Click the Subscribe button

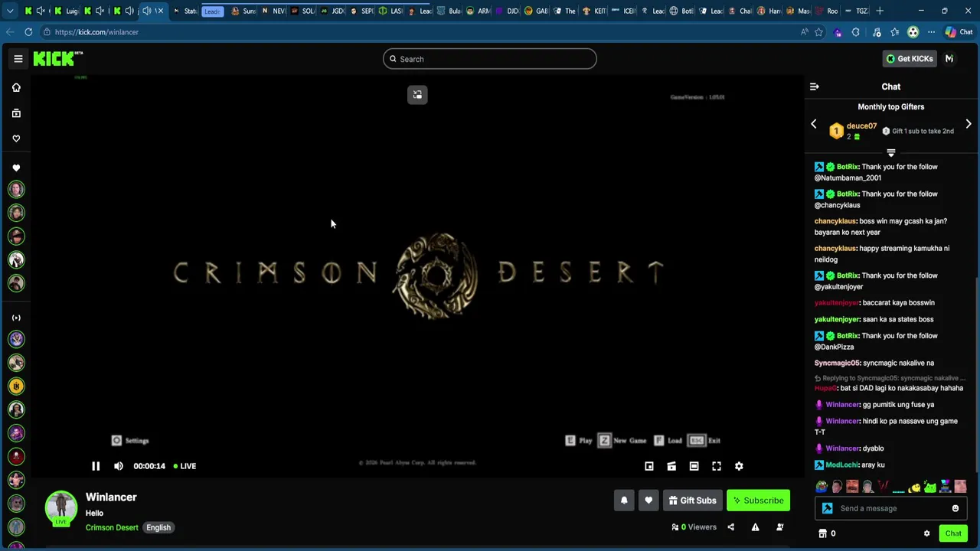pos(758,500)
